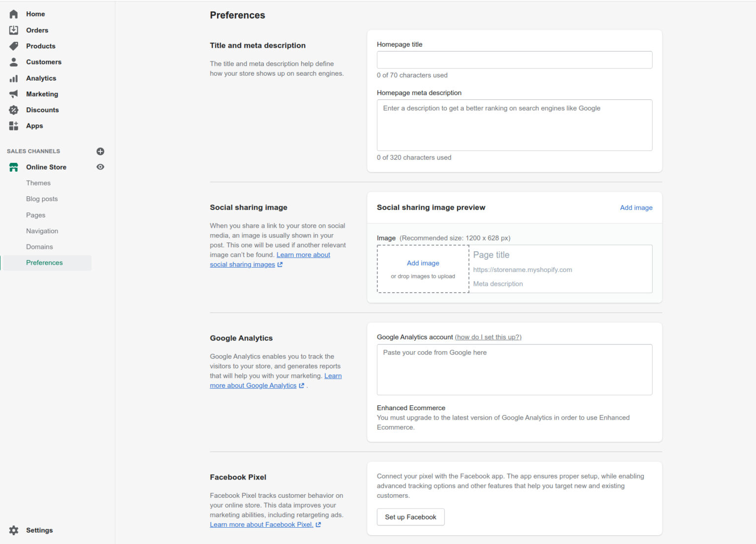The height and width of the screenshot is (544, 756).
Task: Open 'how do I set this up?' link
Action: (x=488, y=337)
